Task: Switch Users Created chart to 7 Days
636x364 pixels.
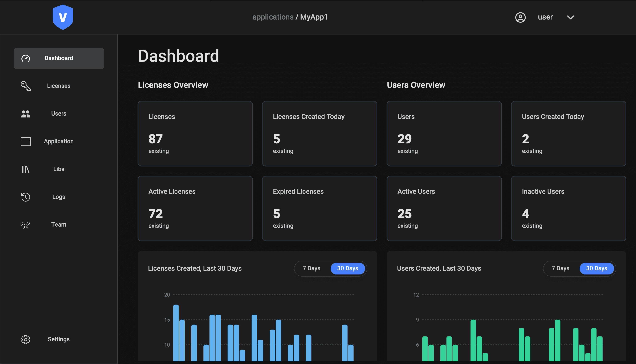Action: pyautogui.click(x=560, y=268)
